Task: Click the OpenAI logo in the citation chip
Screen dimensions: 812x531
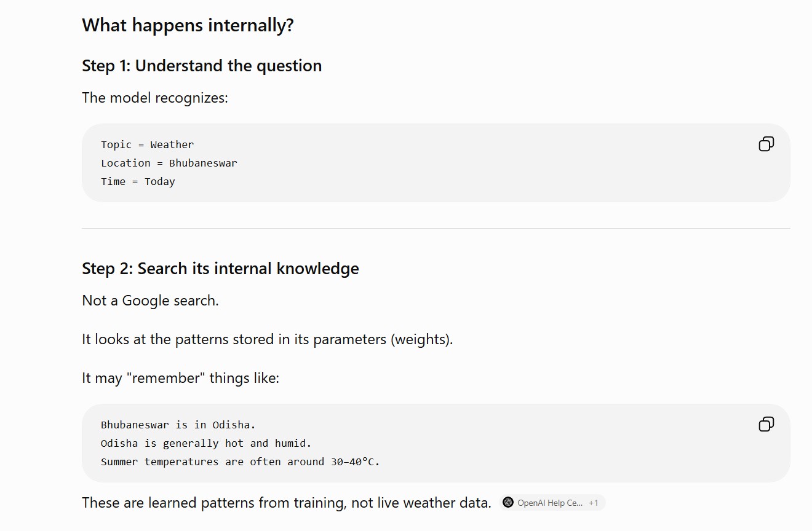Action: 508,503
